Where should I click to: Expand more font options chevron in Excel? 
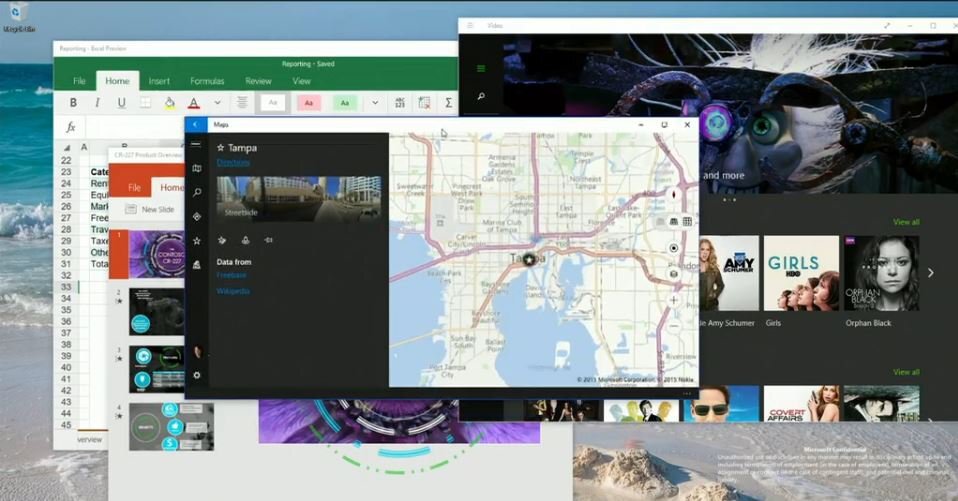click(217, 103)
